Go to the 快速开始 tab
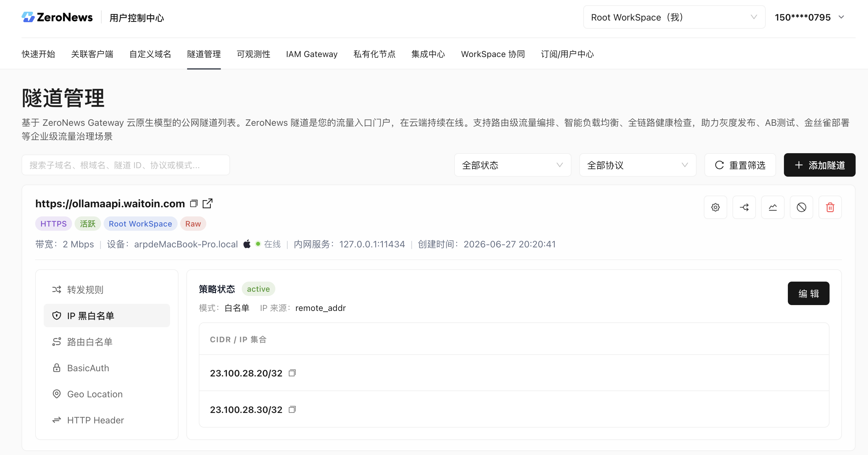868x455 pixels. (x=38, y=54)
